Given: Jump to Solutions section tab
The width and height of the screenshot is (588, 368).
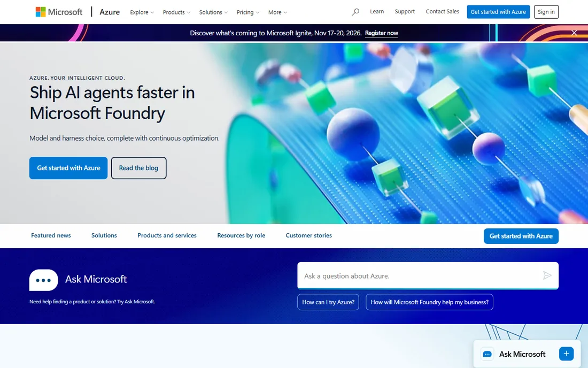Looking at the screenshot, I should tap(104, 235).
